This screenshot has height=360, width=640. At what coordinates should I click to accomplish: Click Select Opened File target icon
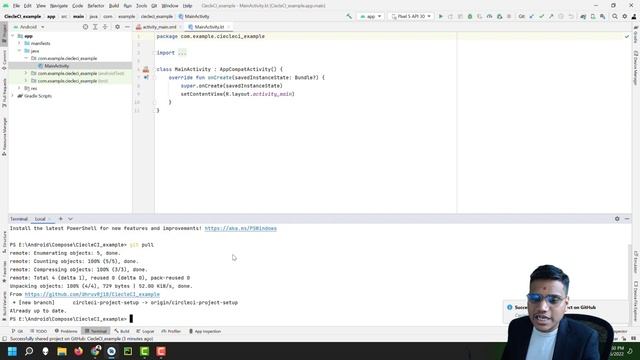click(85, 27)
